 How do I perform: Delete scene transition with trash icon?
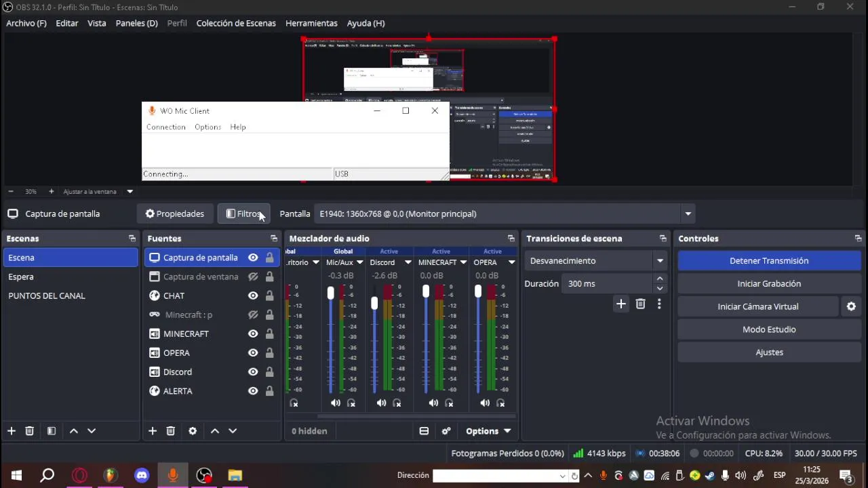tap(640, 304)
